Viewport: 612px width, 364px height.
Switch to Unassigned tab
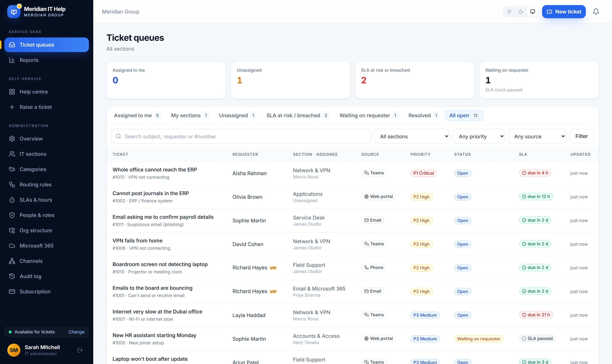tap(237, 116)
